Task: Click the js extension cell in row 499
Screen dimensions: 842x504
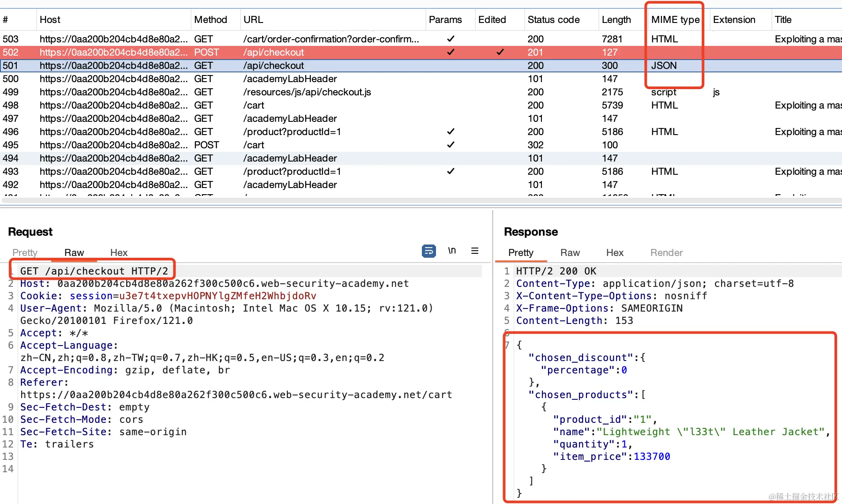Action: tap(716, 92)
